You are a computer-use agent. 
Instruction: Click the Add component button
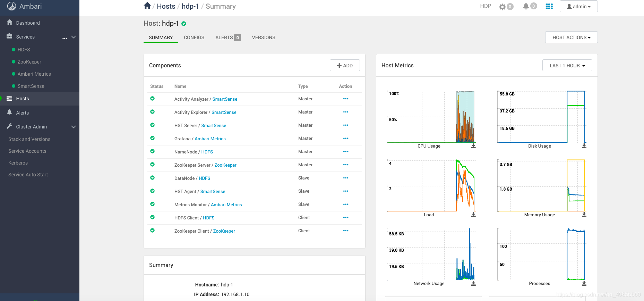click(345, 66)
